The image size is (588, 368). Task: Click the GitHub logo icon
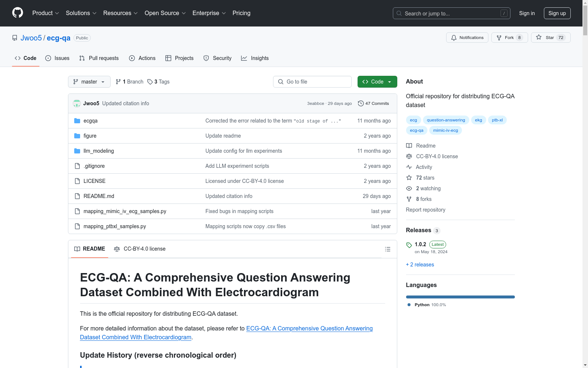18,13
